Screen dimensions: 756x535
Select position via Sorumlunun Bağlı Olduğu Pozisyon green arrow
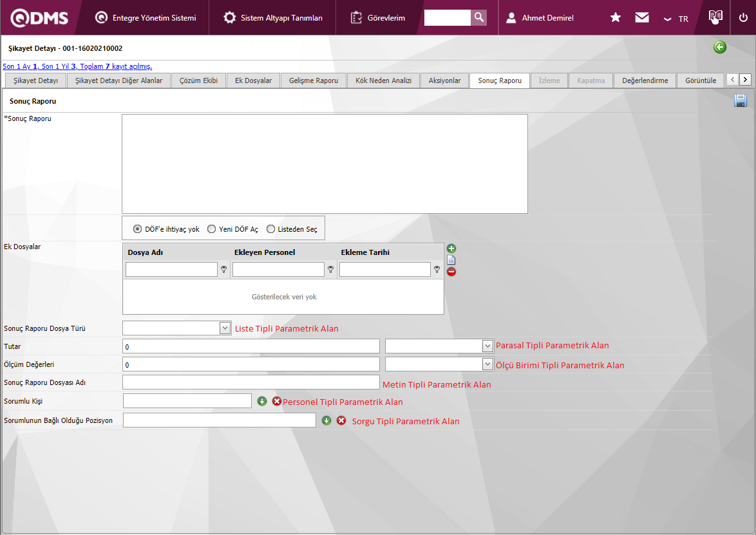326,420
